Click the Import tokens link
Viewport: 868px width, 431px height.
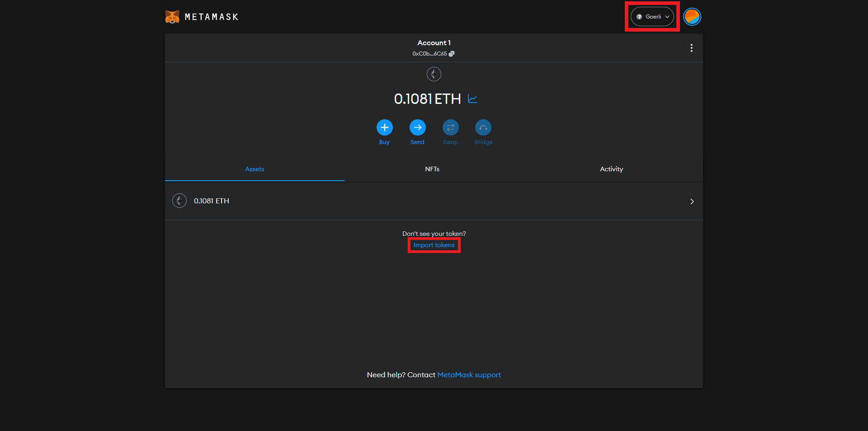point(434,245)
